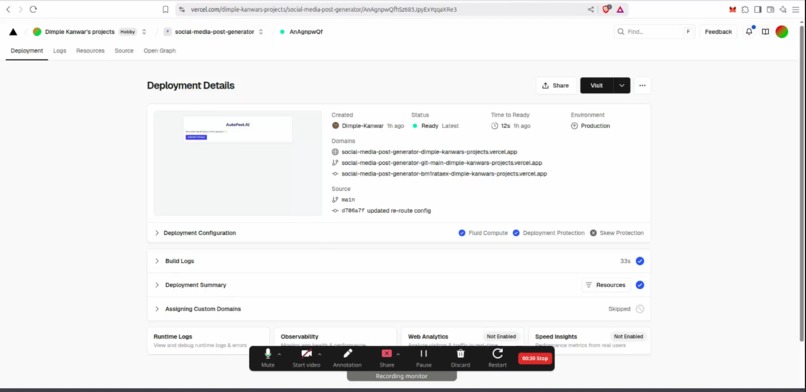806x392 pixels.
Task: Click the skipped status icon for Custom Domains
Action: [x=640, y=309]
